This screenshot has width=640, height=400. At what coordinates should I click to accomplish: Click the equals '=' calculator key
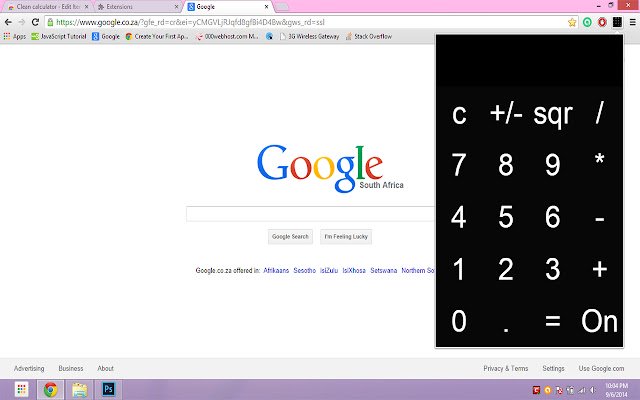click(553, 321)
